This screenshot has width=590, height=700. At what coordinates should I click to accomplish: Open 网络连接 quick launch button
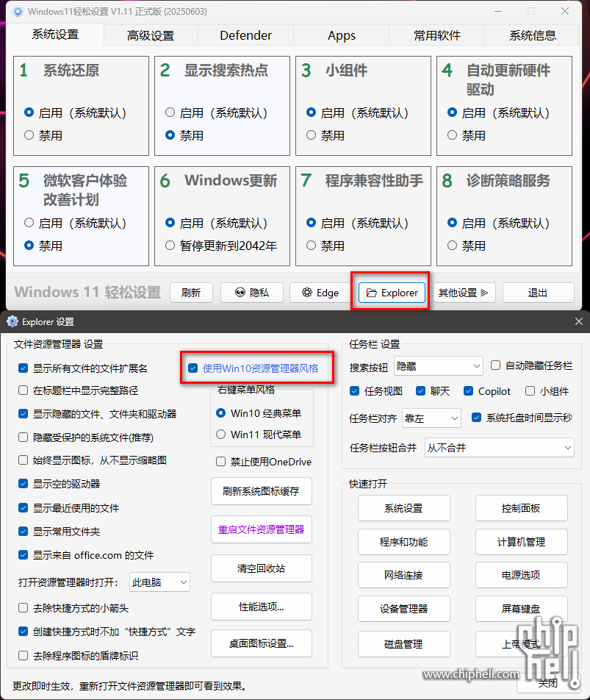coord(403,575)
